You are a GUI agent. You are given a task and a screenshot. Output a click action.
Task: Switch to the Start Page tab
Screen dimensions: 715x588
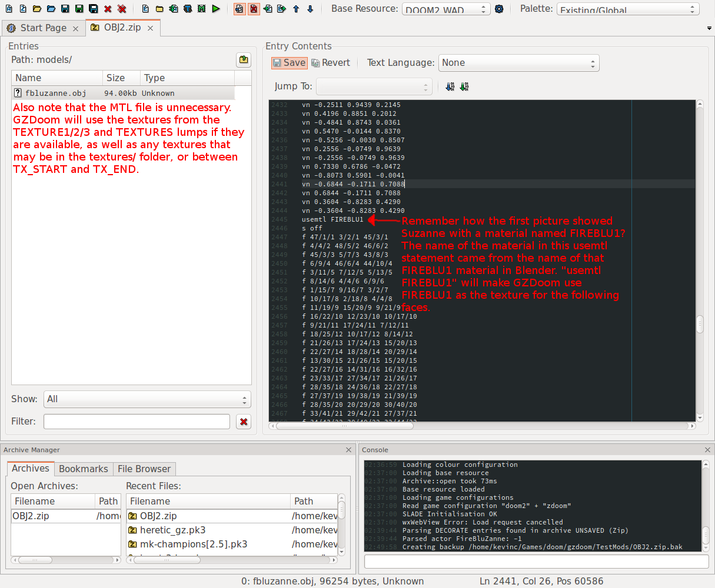point(43,28)
